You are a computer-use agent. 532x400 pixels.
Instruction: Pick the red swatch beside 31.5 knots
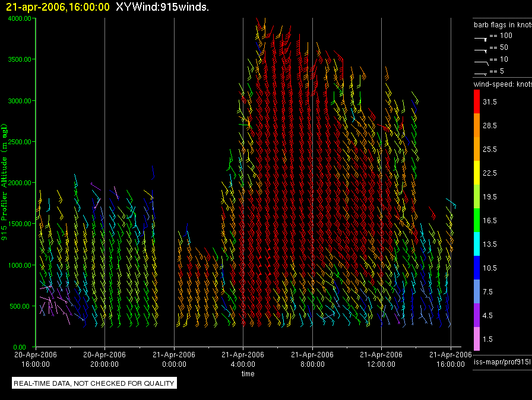coord(476,102)
